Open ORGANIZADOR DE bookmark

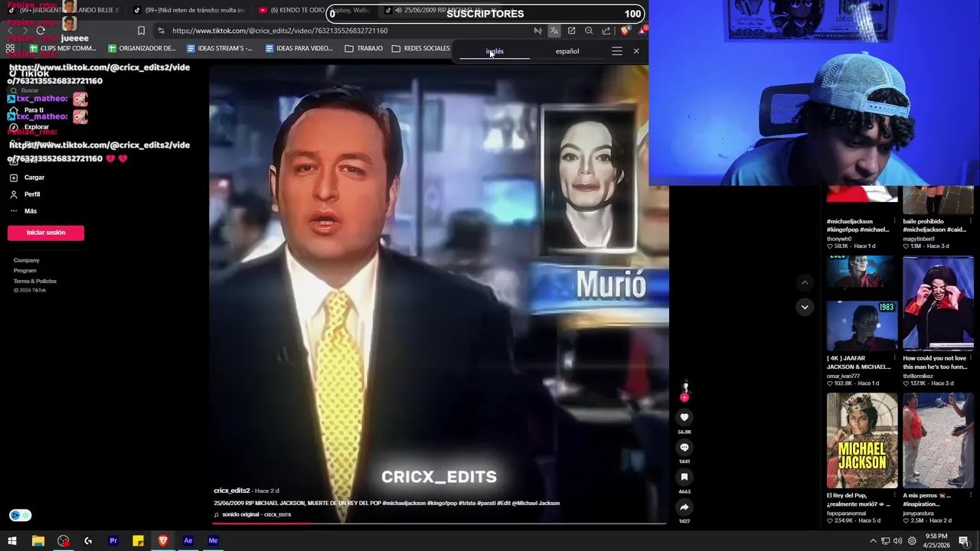(142, 48)
